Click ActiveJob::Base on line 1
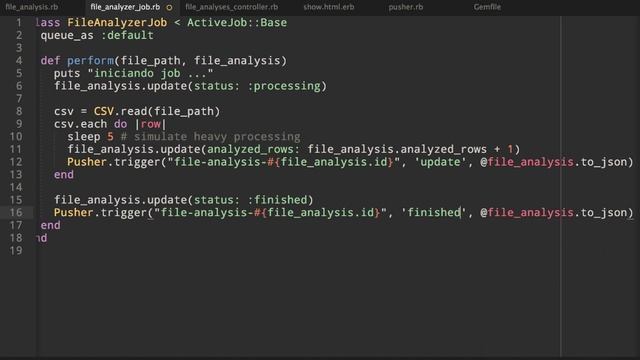 point(237,22)
